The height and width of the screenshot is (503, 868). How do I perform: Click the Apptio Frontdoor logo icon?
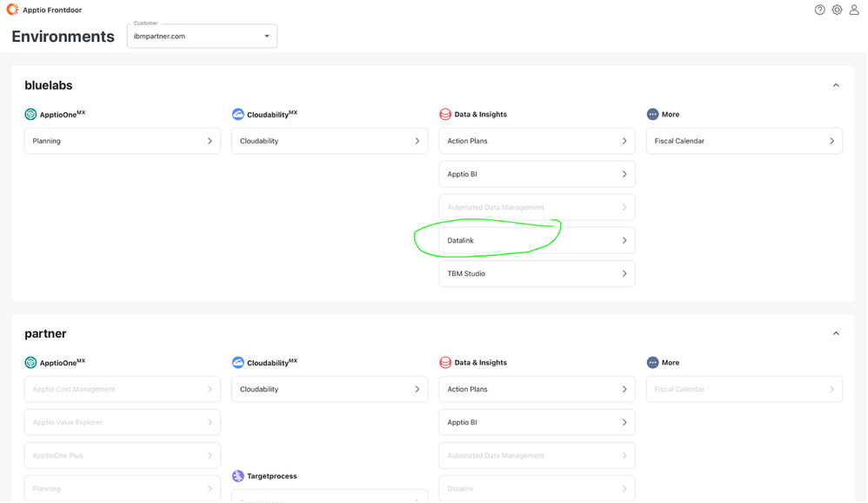click(x=12, y=10)
